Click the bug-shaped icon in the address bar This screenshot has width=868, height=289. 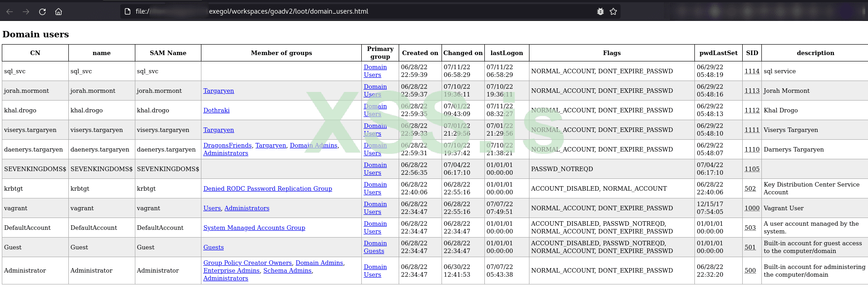[601, 11]
